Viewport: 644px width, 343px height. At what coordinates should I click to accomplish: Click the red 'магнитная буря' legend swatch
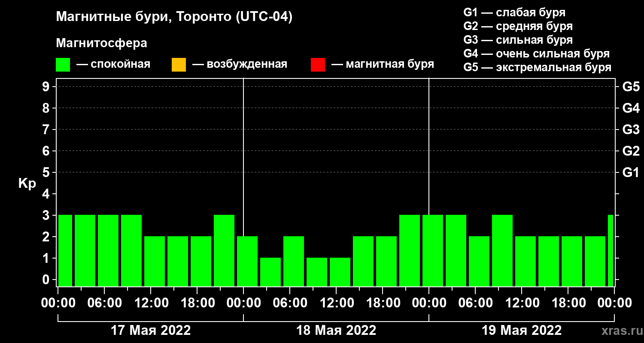tap(318, 65)
